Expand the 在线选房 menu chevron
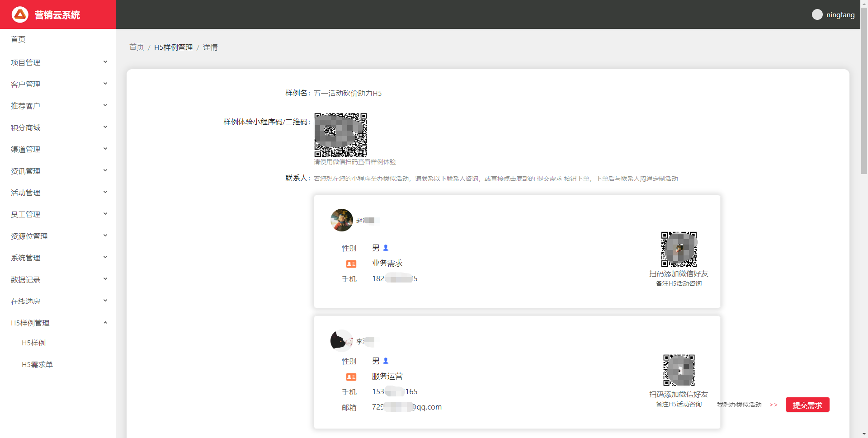868x438 pixels. click(x=105, y=301)
